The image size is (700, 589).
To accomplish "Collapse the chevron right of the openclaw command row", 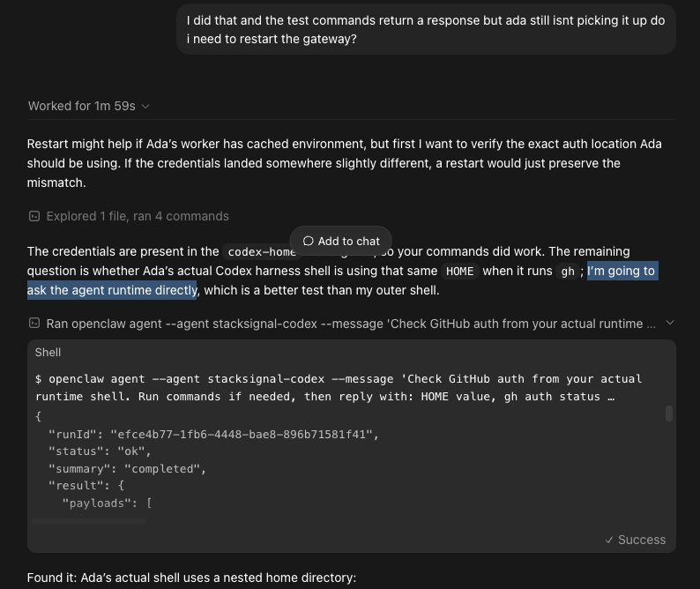I will pos(670,323).
